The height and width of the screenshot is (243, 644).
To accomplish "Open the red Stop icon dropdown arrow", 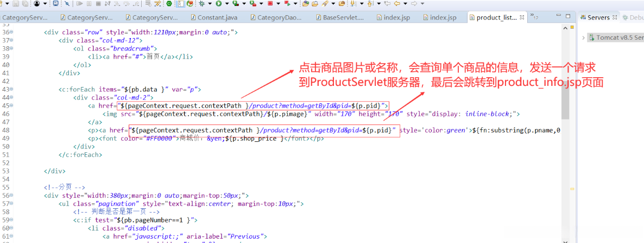I will pos(279,3).
